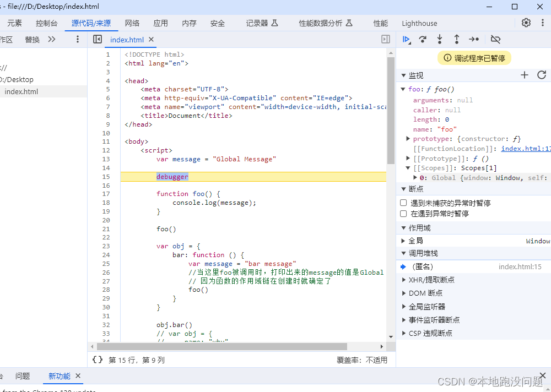Enable pause on caught exceptions (在遇到异常时暂停)
The height and width of the screenshot is (392, 551).
(x=403, y=214)
